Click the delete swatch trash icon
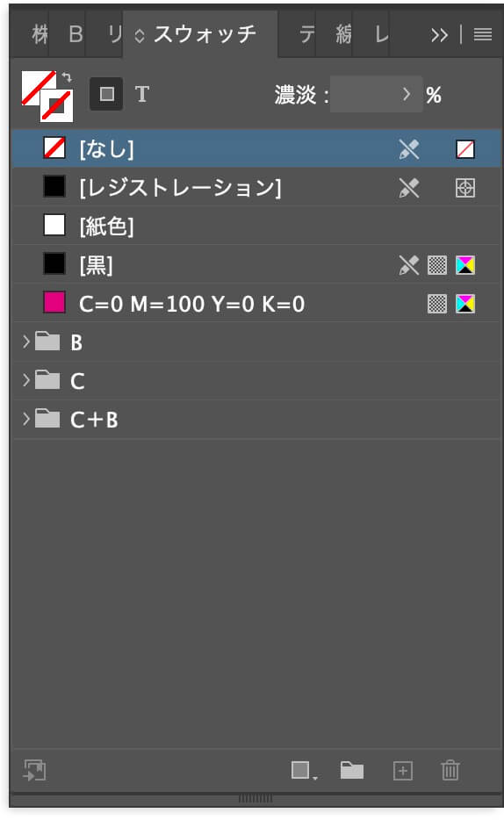This screenshot has height=820, width=504. pos(450,770)
